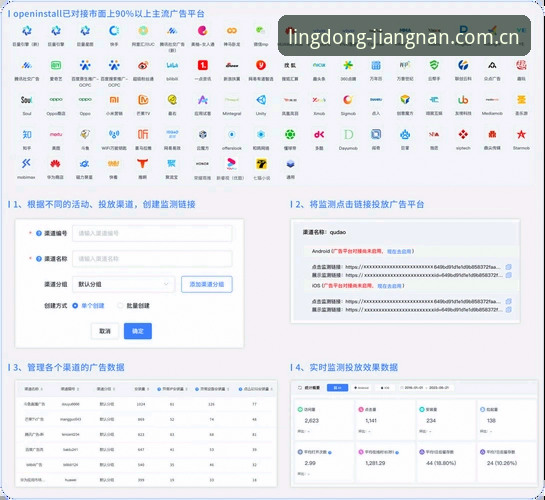
Task: Copy the first Android click-monitoring link
Action: pos(508,267)
